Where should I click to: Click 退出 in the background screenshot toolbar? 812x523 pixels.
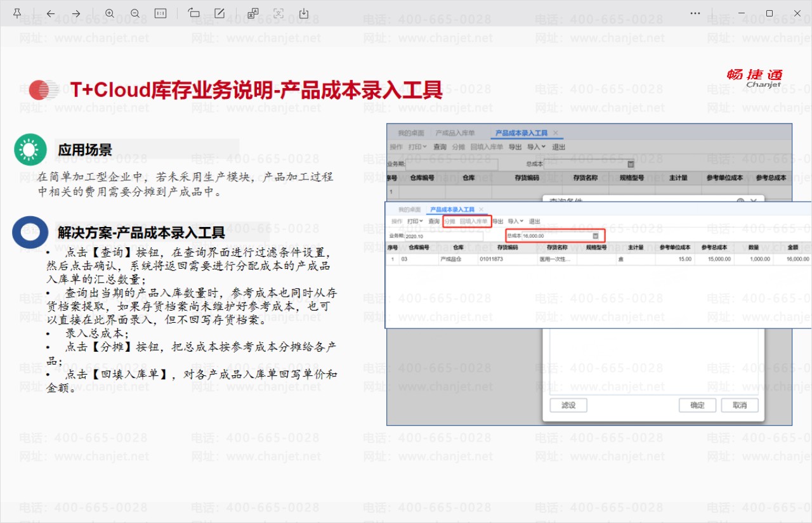[x=558, y=146]
